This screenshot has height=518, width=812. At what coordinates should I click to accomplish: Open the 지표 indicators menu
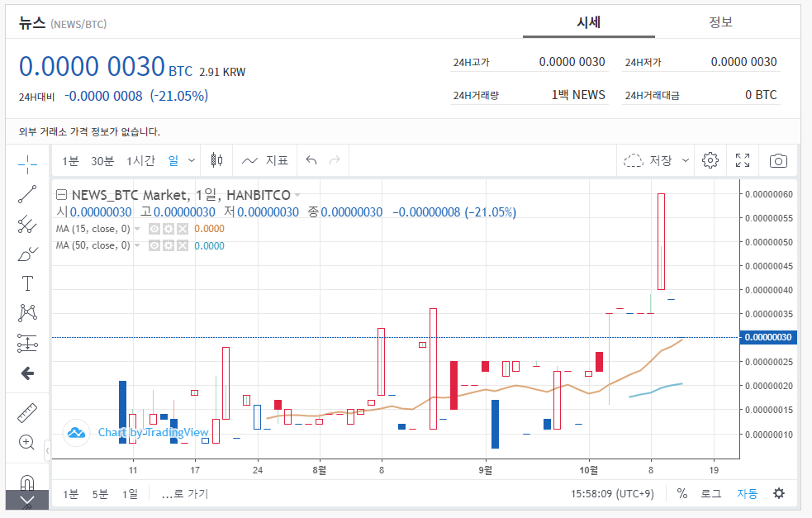(x=264, y=160)
